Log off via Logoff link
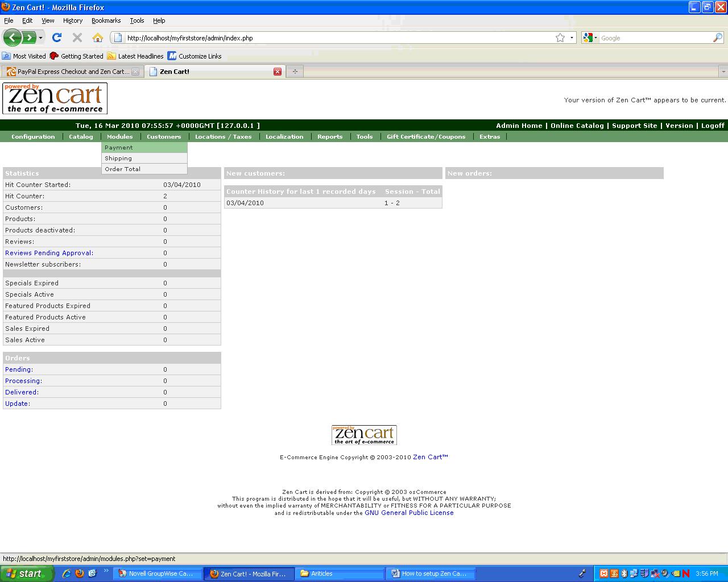 (713, 126)
